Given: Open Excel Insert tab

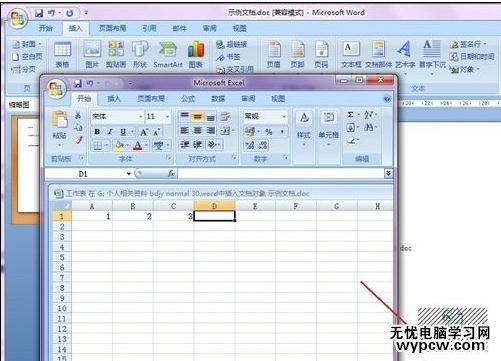Looking at the screenshot, I should (x=114, y=99).
